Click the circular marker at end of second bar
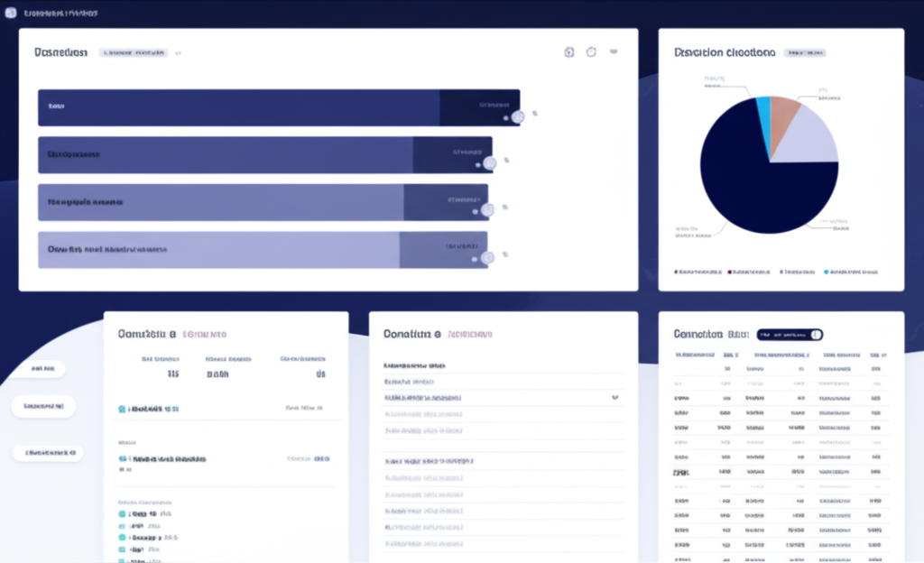The image size is (924, 563). pyautogui.click(x=490, y=163)
